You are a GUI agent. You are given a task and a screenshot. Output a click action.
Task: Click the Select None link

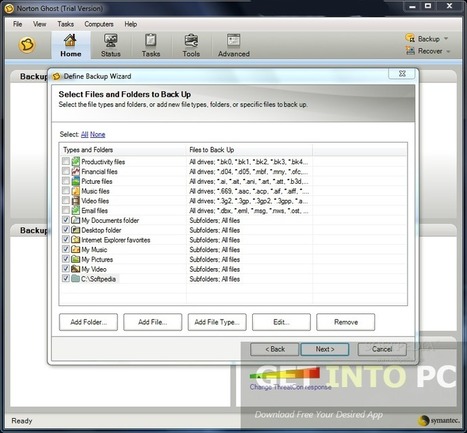tap(98, 134)
